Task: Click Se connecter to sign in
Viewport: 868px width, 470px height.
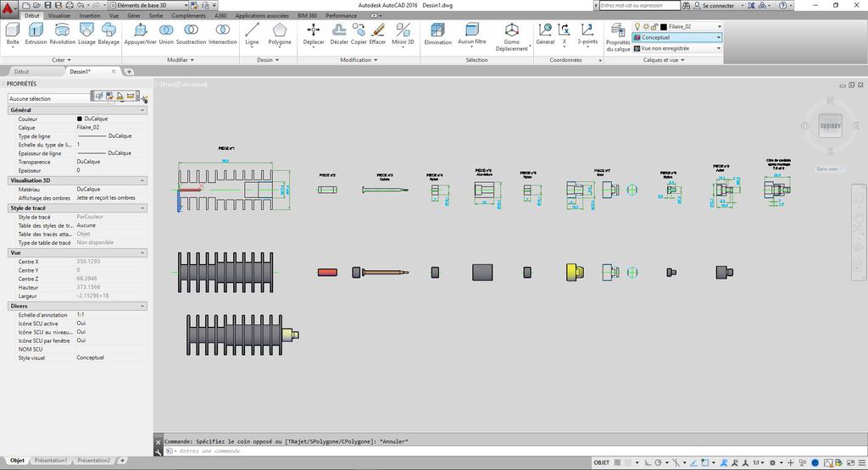Action: tap(719, 5)
